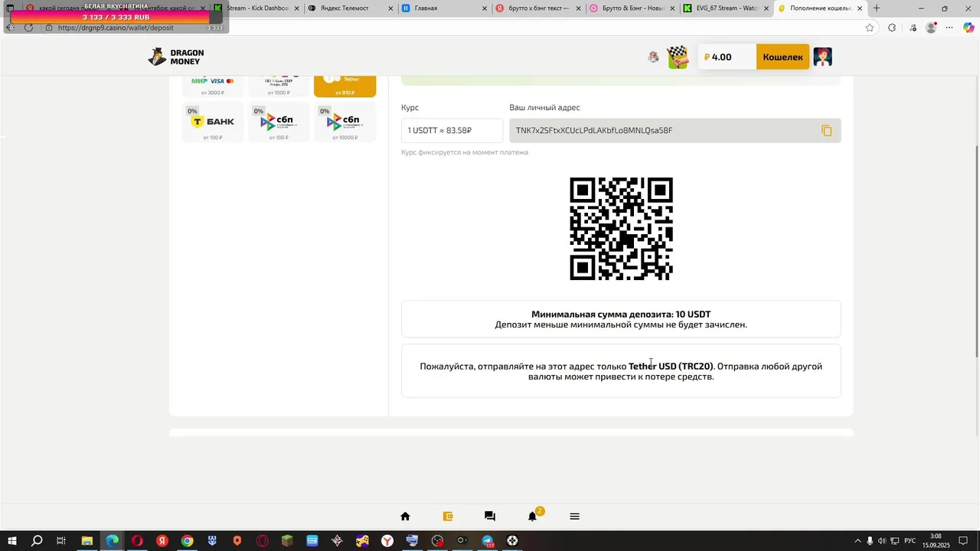Viewport: 980px width, 551px height.
Task: Close the EVG_67 Stream tab
Action: pyautogui.click(x=766, y=8)
